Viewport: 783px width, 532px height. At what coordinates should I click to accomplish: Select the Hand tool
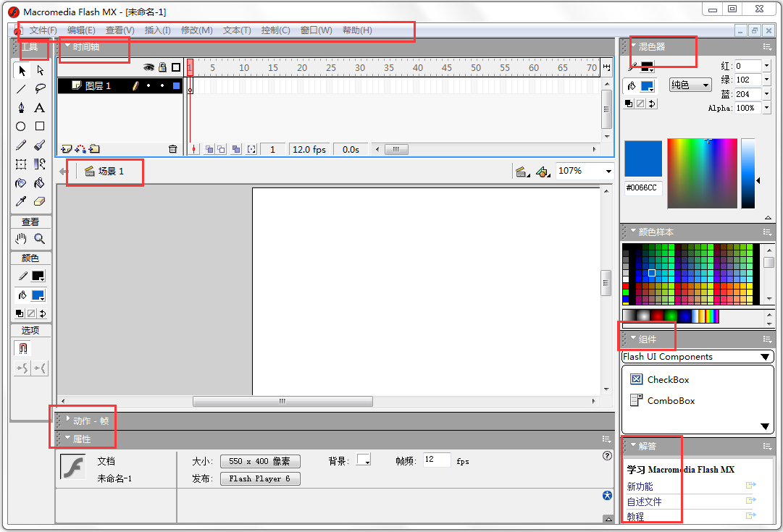[21, 239]
